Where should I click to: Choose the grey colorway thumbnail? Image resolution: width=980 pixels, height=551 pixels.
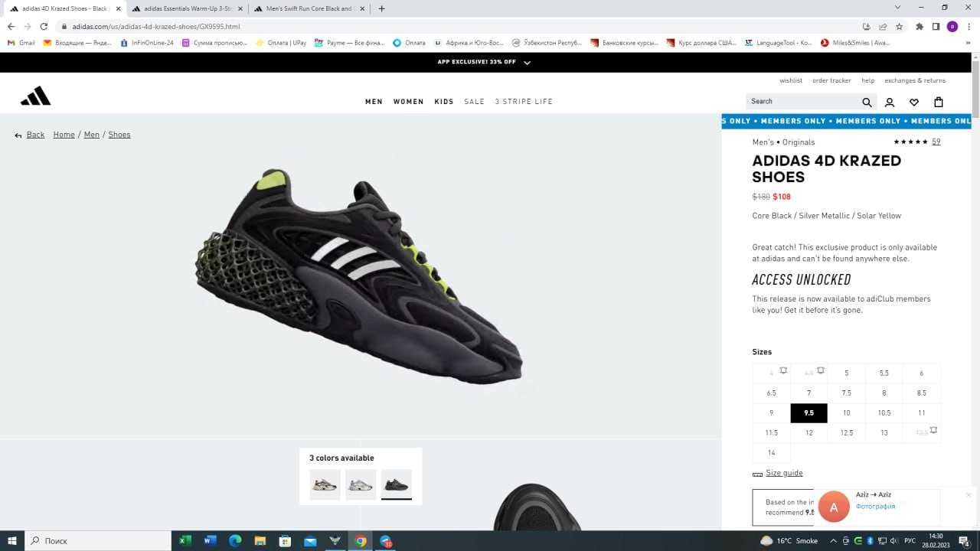coord(361,484)
